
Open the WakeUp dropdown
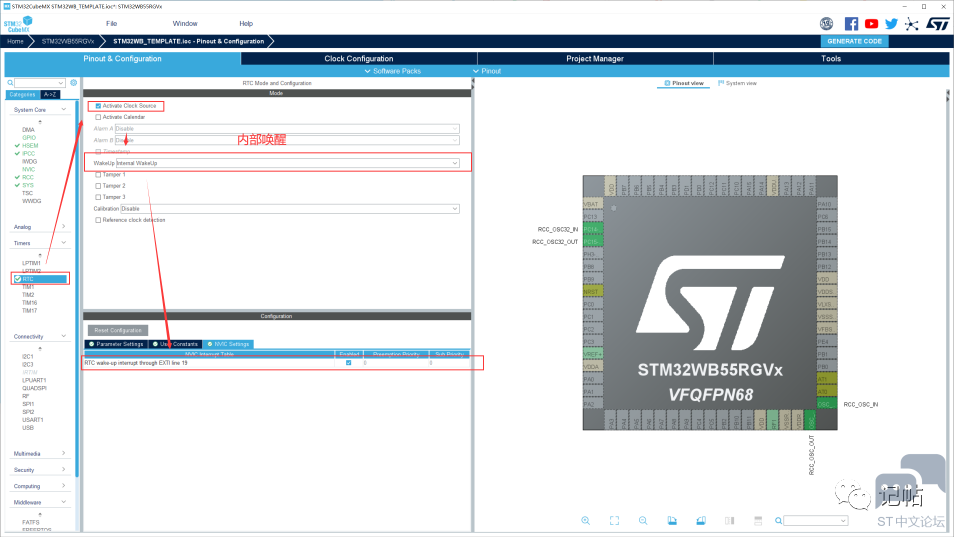(287, 162)
